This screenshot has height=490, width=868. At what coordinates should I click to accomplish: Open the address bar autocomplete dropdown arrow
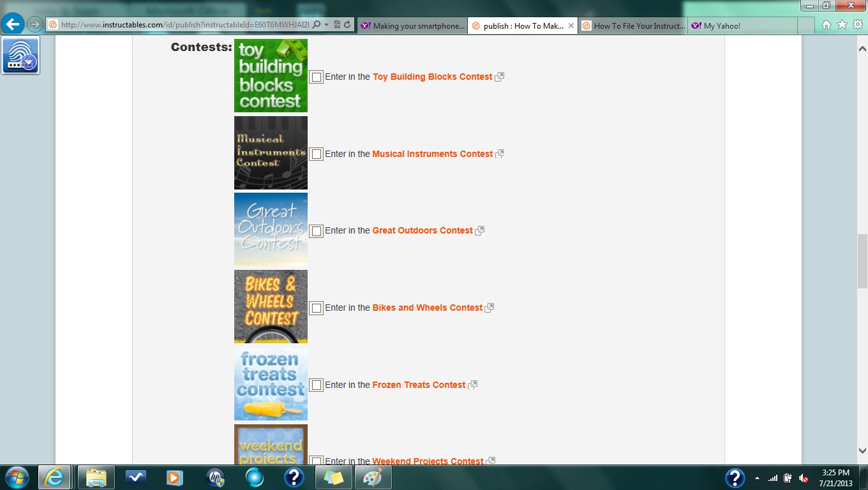[x=327, y=25]
